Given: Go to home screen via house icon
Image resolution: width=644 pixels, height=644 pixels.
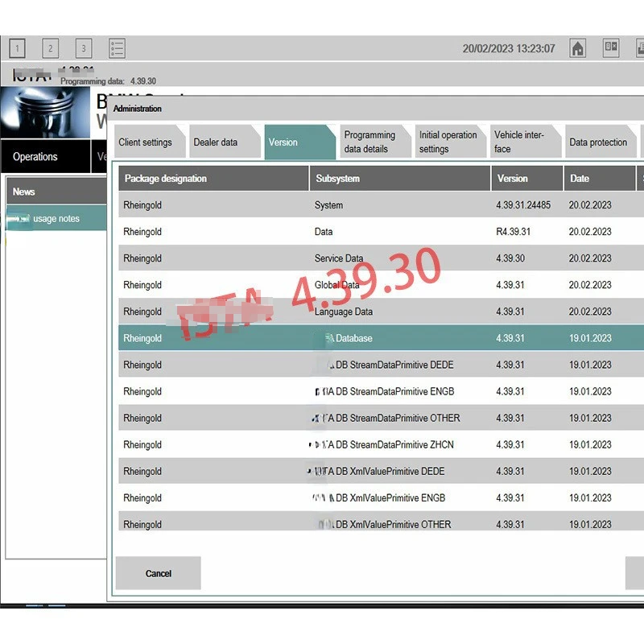Looking at the screenshot, I should [x=577, y=48].
